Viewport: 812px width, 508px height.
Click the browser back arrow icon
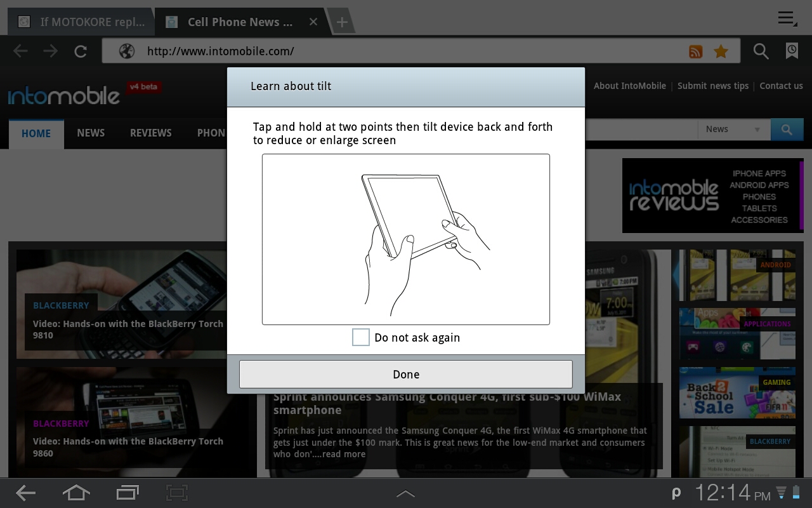coord(20,51)
